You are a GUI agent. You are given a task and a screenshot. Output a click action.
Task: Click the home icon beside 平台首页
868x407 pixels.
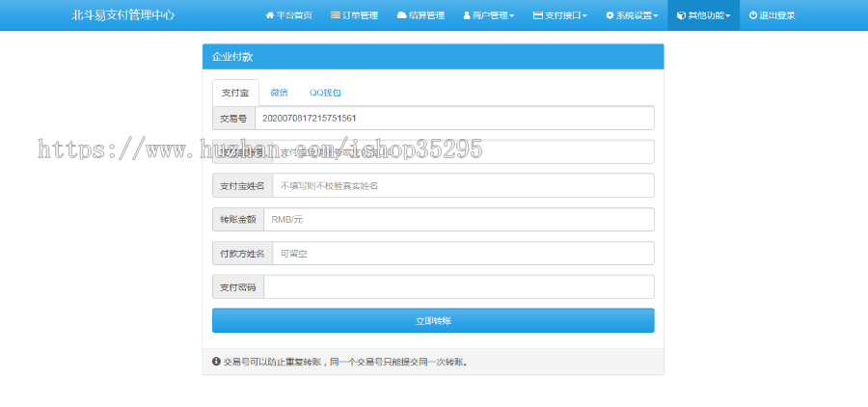(270, 15)
